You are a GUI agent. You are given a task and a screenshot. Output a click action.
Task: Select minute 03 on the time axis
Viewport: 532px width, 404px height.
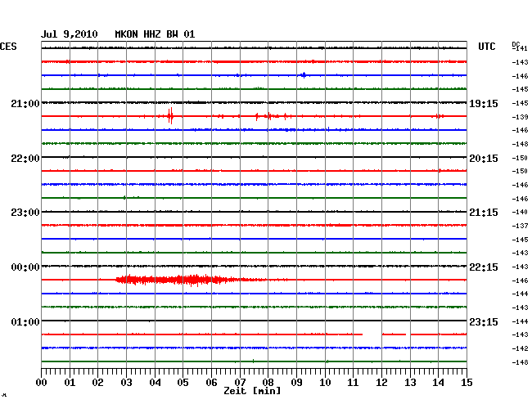coord(126,383)
